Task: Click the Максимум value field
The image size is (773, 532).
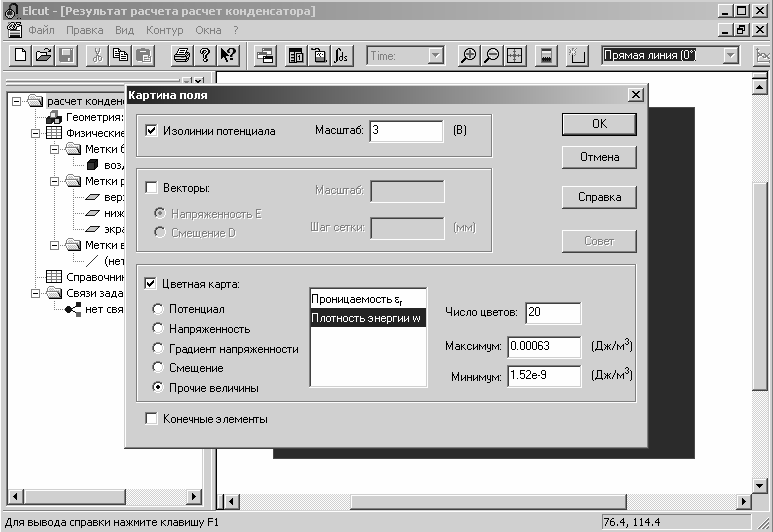Action: click(x=544, y=347)
